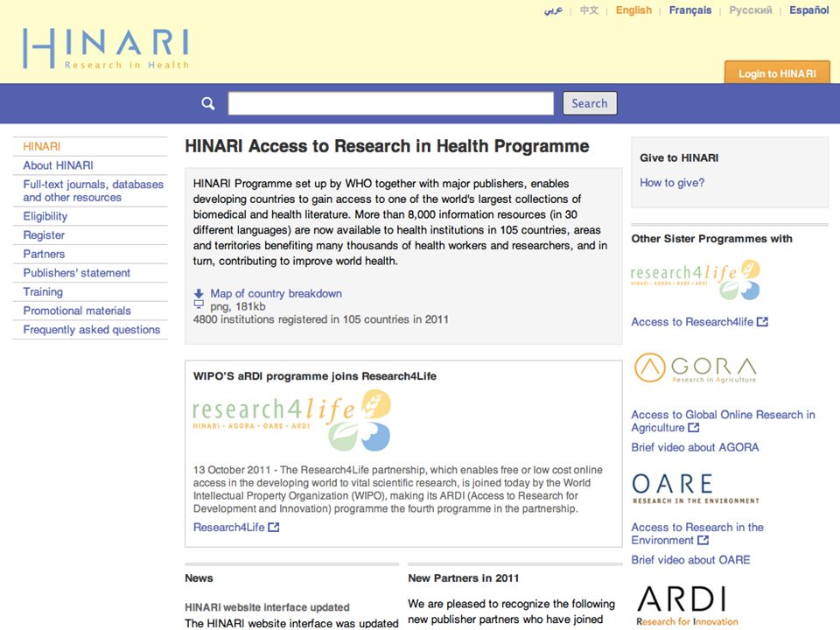Click external link icon next to Research4Life link
Screen dimensions: 840x630
[274, 527]
